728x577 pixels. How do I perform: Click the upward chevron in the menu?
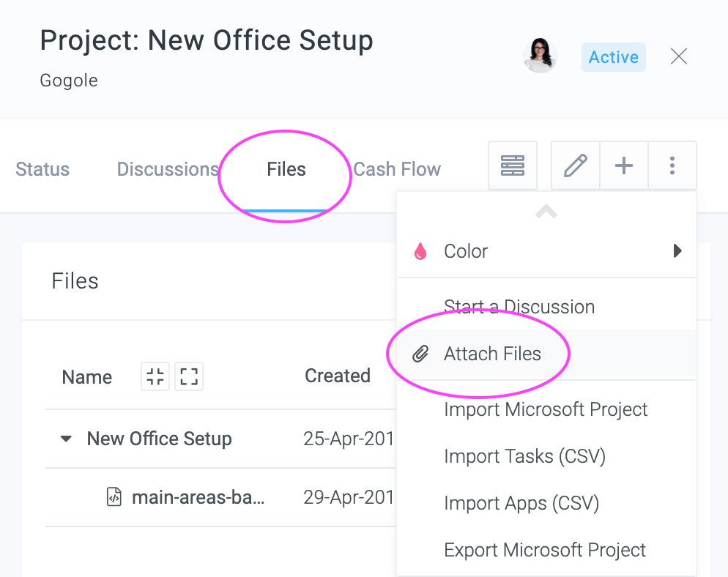coord(546,212)
